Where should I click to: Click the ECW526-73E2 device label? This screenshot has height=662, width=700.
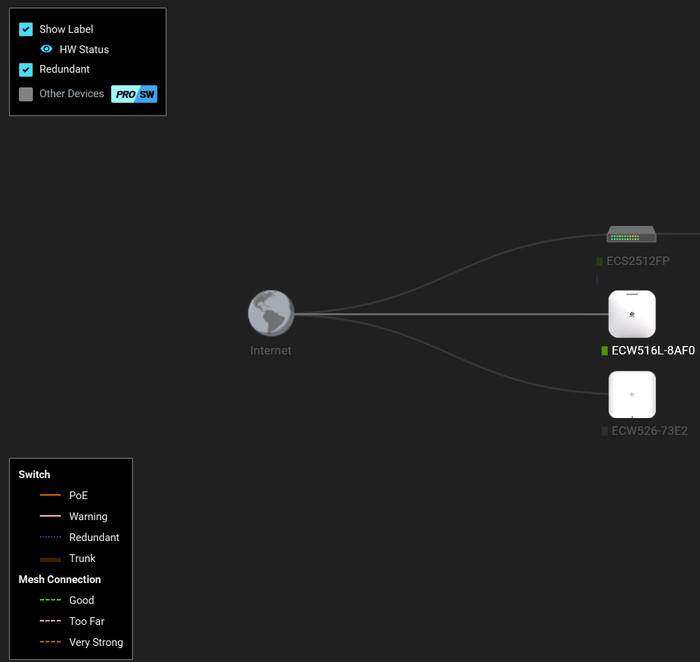point(650,431)
